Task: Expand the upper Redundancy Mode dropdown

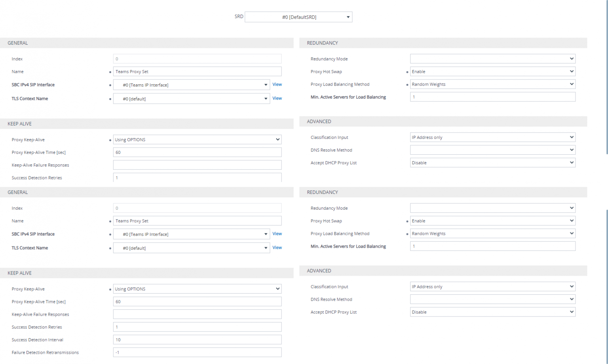Action: pos(492,59)
